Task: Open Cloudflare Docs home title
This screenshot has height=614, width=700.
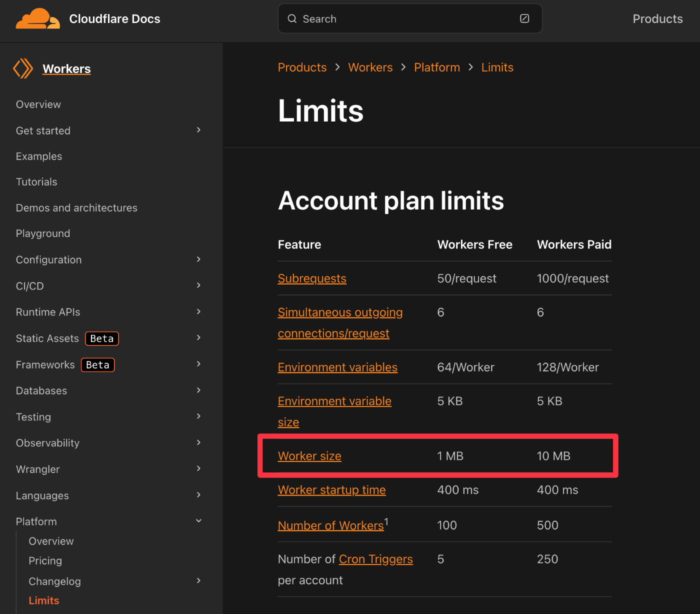Action: 114,19
